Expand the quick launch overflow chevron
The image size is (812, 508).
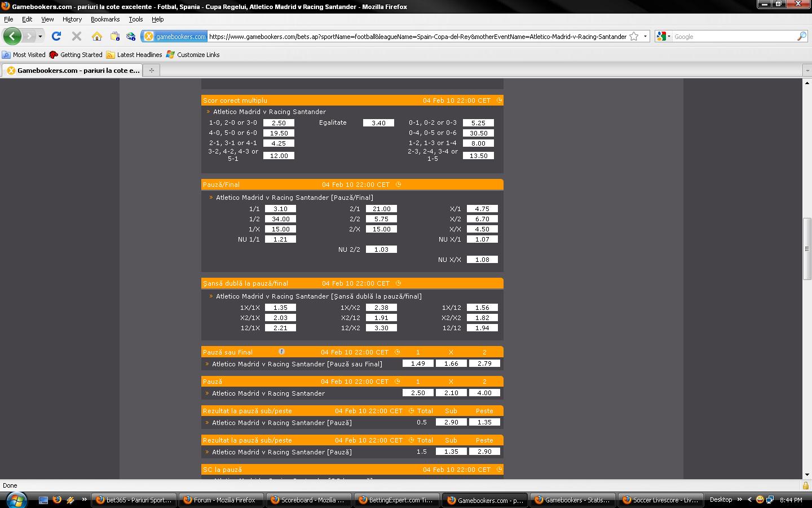(84, 500)
